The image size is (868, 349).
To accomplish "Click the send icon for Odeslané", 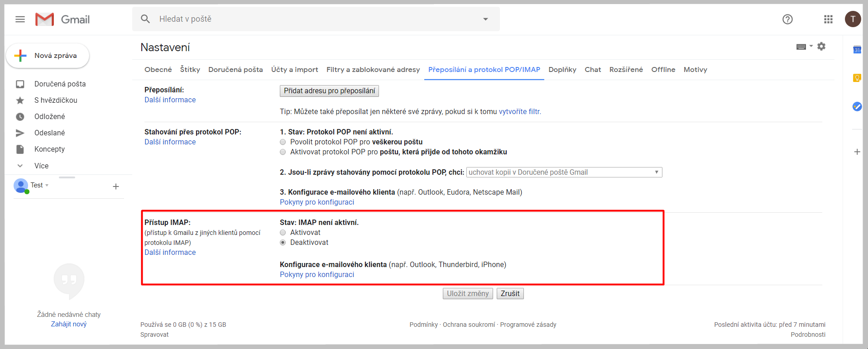I will (x=20, y=133).
